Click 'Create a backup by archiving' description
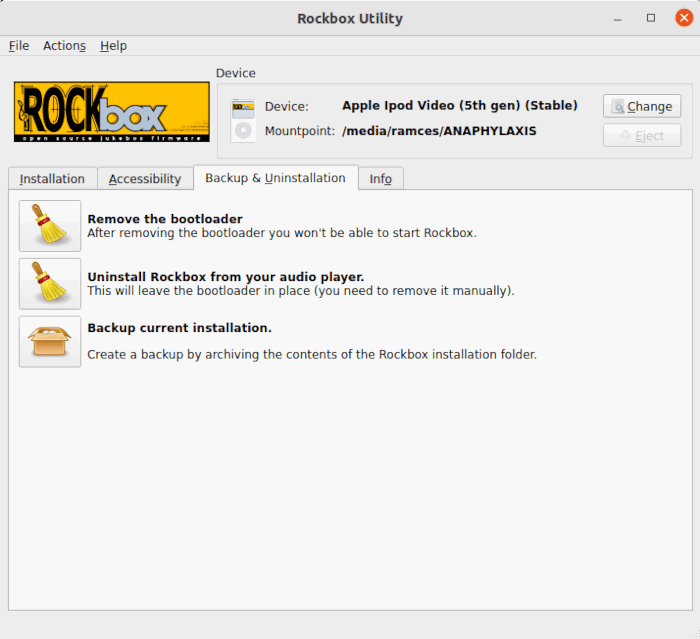The width and height of the screenshot is (700, 639). 312,355
